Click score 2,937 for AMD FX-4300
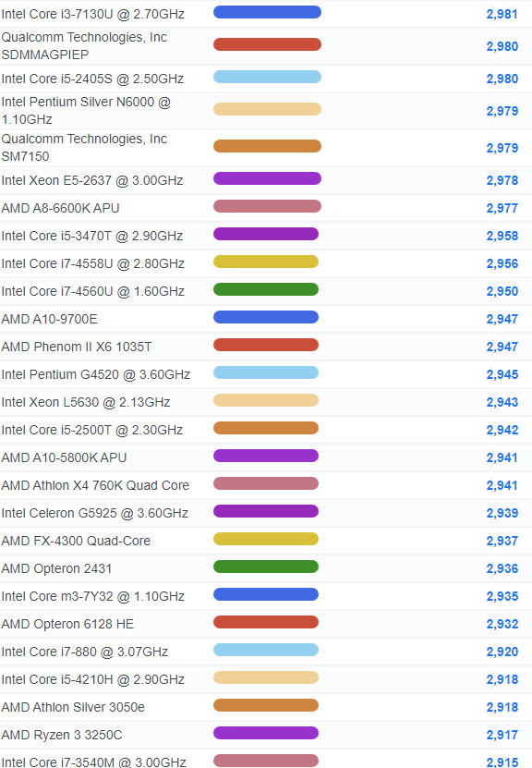The width and height of the screenshot is (532, 768). click(x=502, y=541)
